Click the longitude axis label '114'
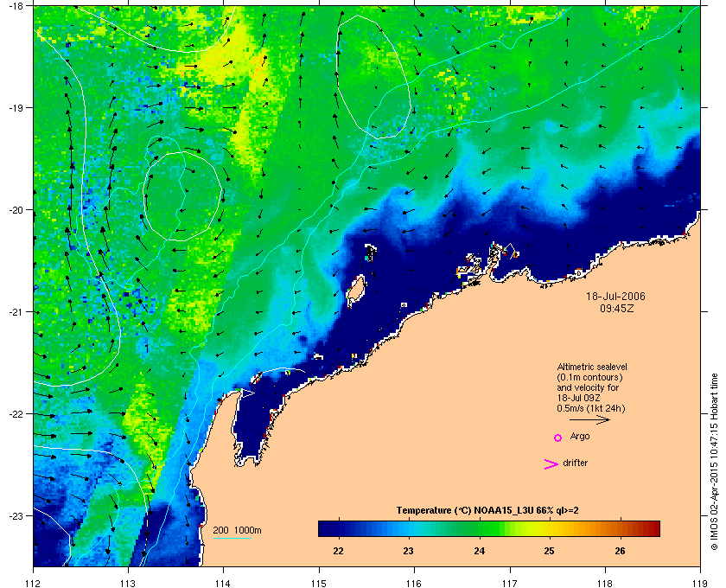 point(224,584)
